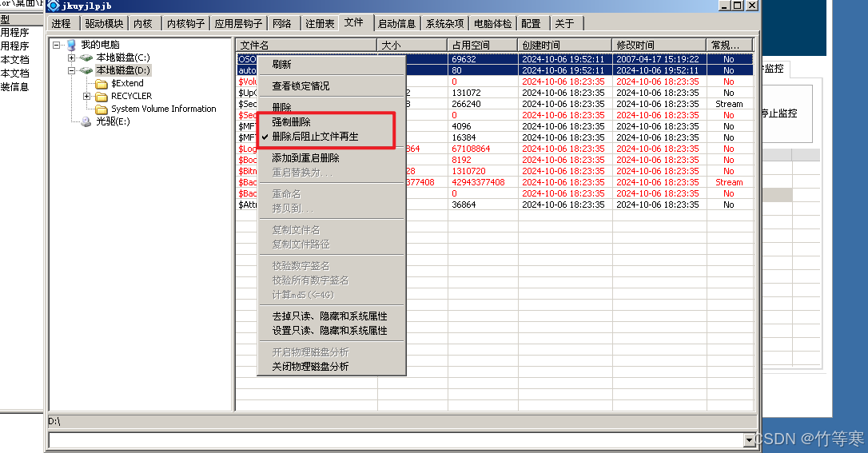The width and height of the screenshot is (868, 453).
Task: Click the RECYCLER folder icon
Action: pos(102,96)
